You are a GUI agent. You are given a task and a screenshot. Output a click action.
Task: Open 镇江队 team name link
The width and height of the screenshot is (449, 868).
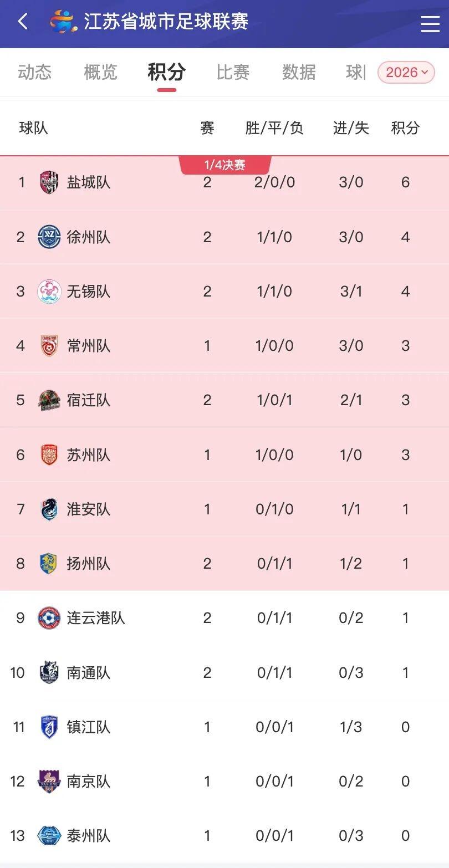[89, 727]
